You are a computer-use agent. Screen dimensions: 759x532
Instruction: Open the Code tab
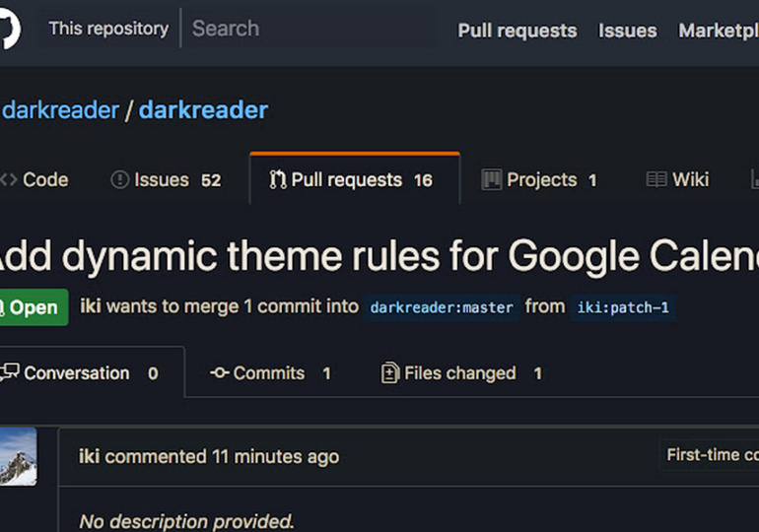pyautogui.click(x=44, y=180)
